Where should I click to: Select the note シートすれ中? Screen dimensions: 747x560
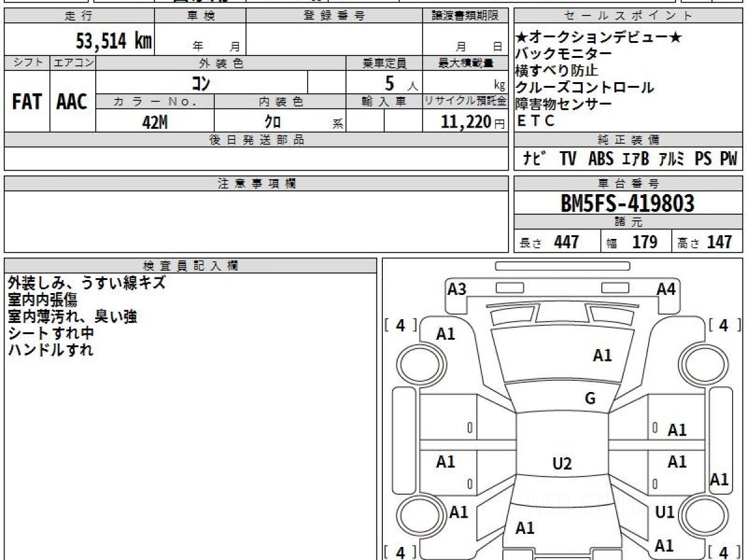[51, 334]
